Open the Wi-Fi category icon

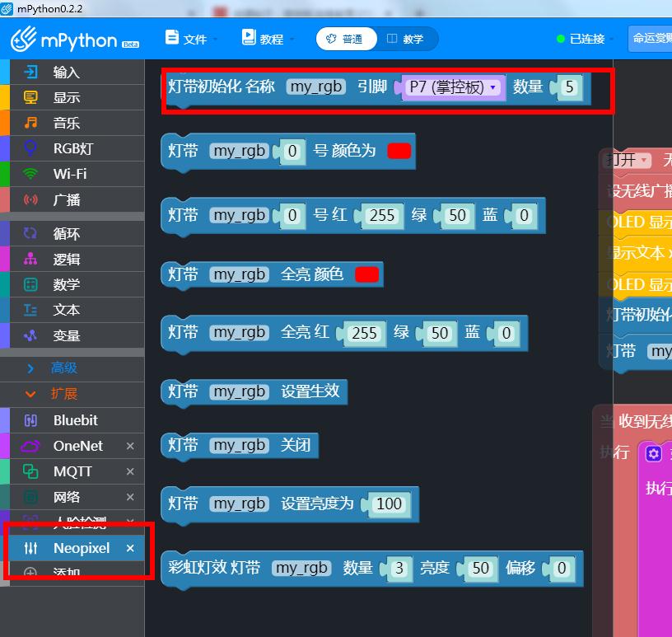pos(30,174)
